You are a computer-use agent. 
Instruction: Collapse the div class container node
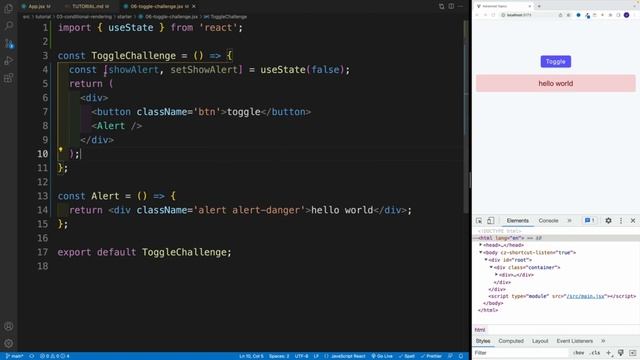(x=491, y=267)
